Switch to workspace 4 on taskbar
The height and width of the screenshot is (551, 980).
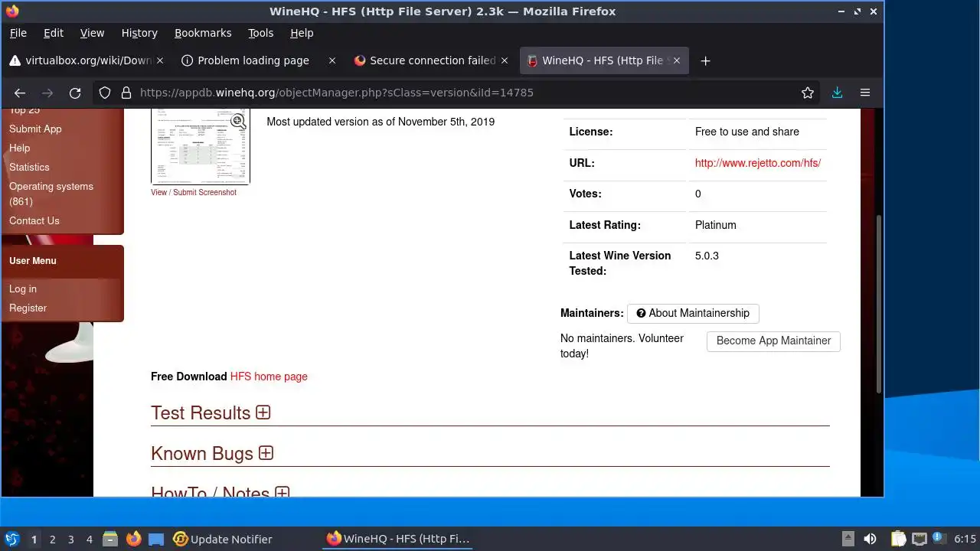coord(89,539)
